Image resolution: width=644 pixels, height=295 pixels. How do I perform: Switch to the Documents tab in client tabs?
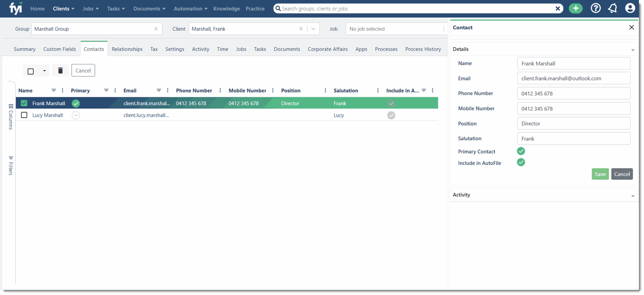point(287,49)
